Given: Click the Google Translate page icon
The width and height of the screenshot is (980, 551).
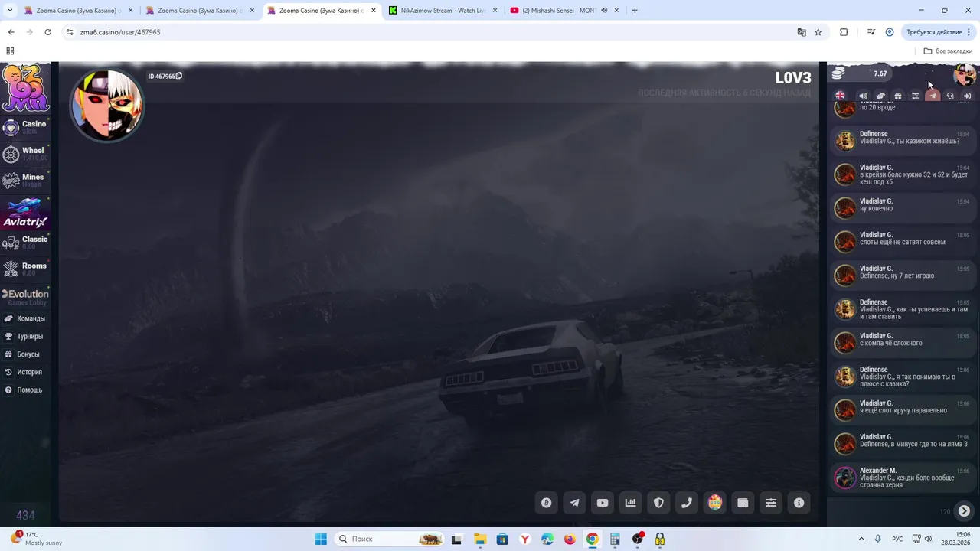Looking at the screenshot, I should 802,32.
